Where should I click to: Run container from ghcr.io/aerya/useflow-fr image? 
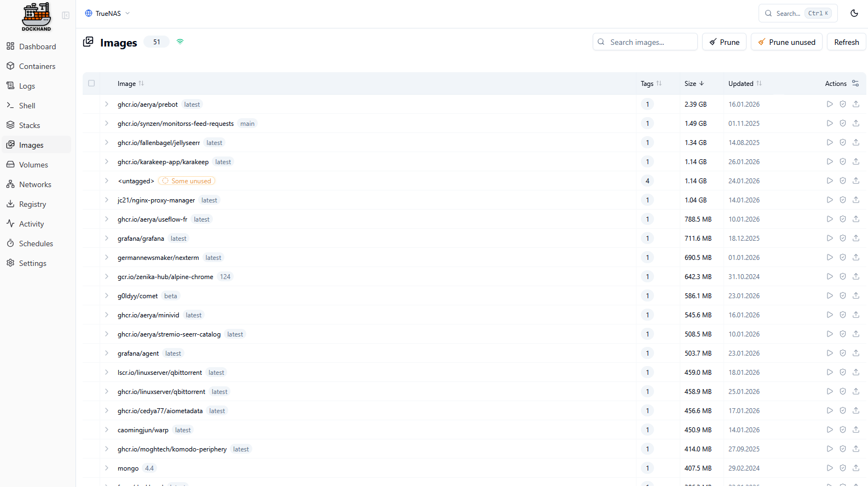(830, 219)
